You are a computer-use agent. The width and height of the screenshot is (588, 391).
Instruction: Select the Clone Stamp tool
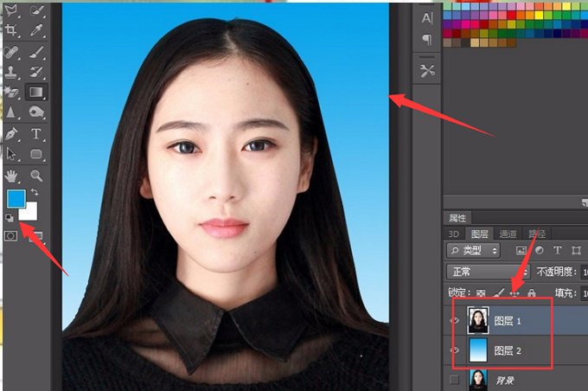click(11, 72)
